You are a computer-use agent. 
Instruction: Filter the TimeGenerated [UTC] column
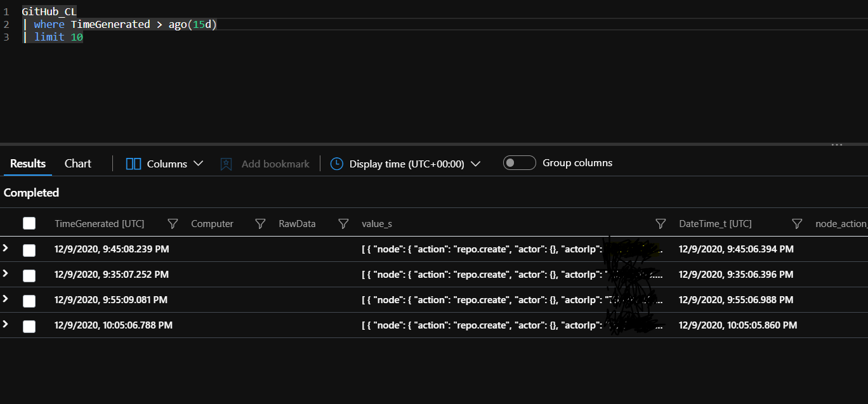pos(173,224)
